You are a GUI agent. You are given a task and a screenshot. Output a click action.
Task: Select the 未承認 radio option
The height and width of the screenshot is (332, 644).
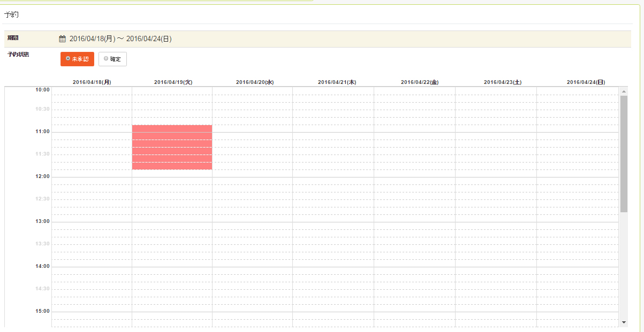coord(77,59)
